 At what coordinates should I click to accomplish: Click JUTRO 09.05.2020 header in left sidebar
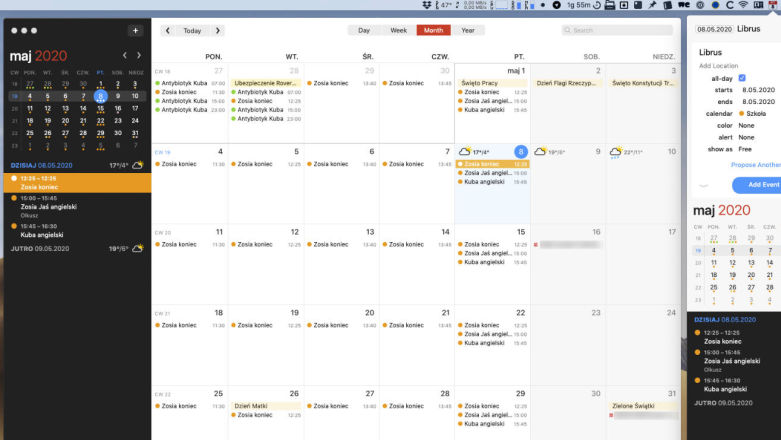(x=40, y=249)
